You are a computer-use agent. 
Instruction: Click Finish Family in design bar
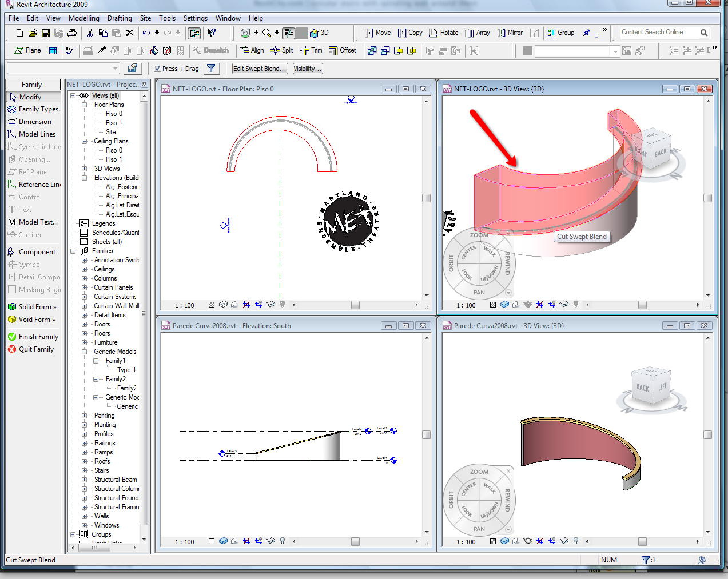pyautogui.click(x=33, y=337)
